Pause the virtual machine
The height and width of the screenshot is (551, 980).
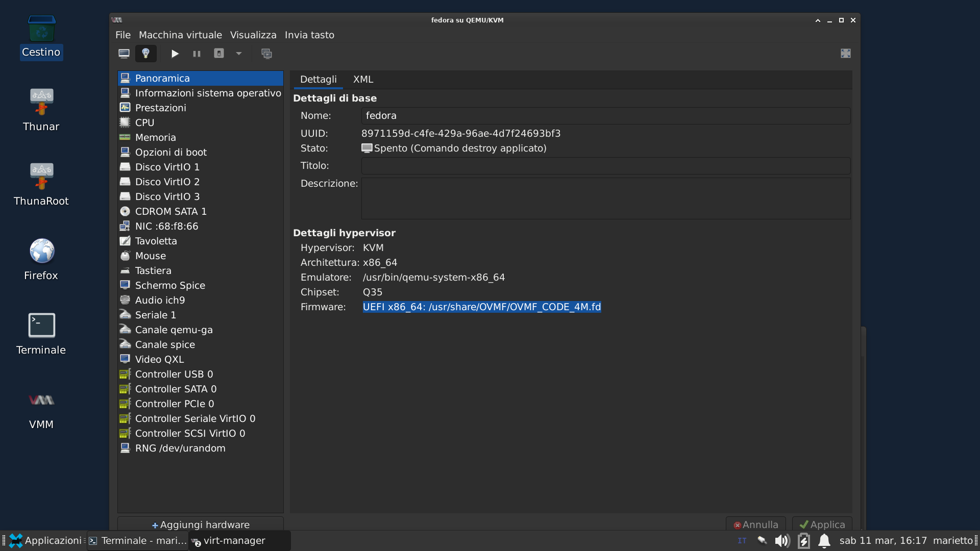tap(197, 54)
